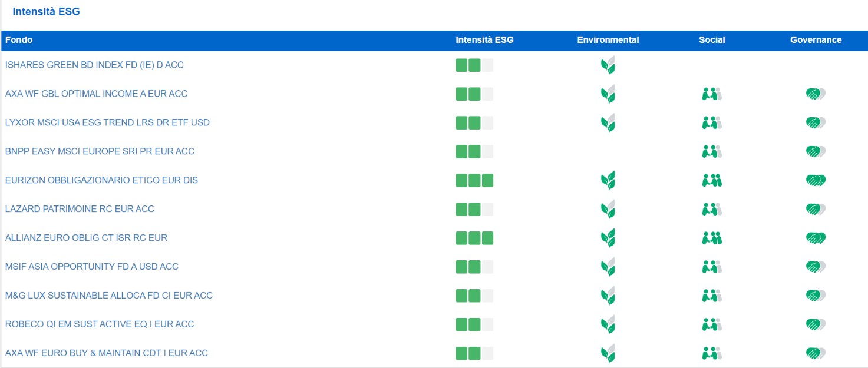Image resolution: width=868 pixels, height=368 pixels.
Task: Open ISHARES GREEN BD INDEX FD (IE) D ACC fund
Action: pyautogui.click(x=94, y=65)
